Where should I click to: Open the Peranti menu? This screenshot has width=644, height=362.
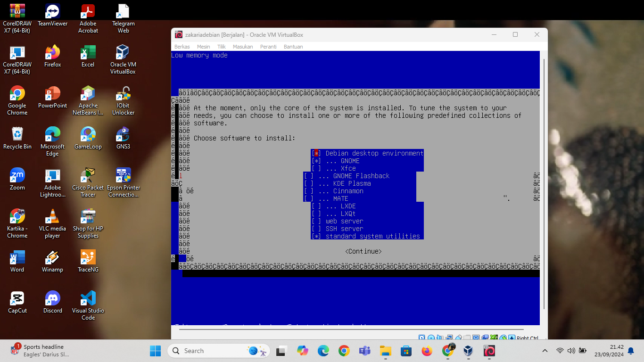(268, 47)
